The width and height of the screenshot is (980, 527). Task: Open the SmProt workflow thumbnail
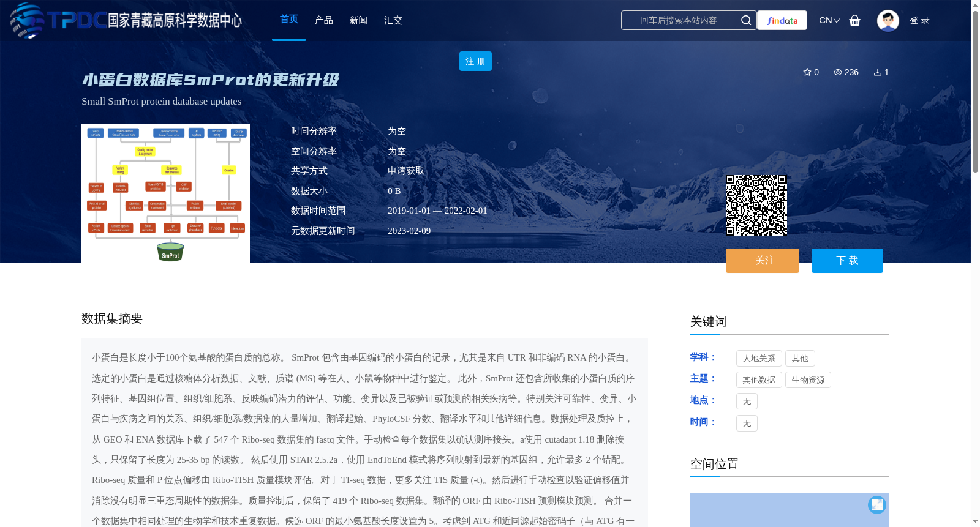coord(165,193)
